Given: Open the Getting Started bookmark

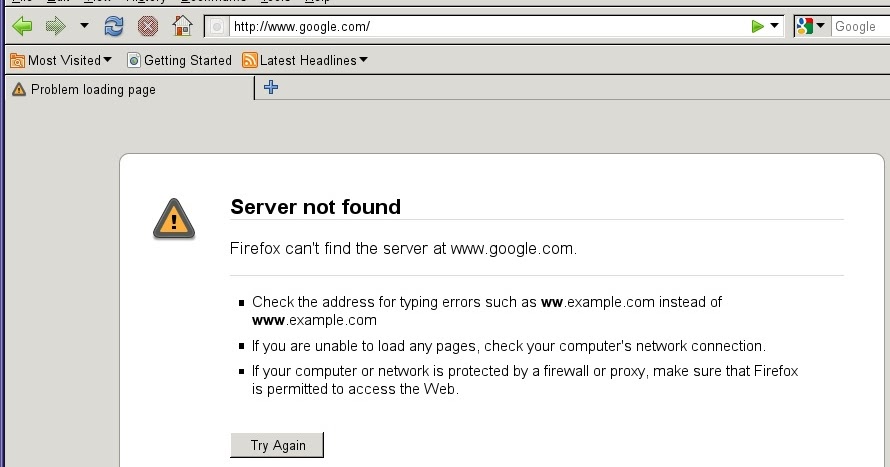Looking at the screenshot, I should [180, 60].
